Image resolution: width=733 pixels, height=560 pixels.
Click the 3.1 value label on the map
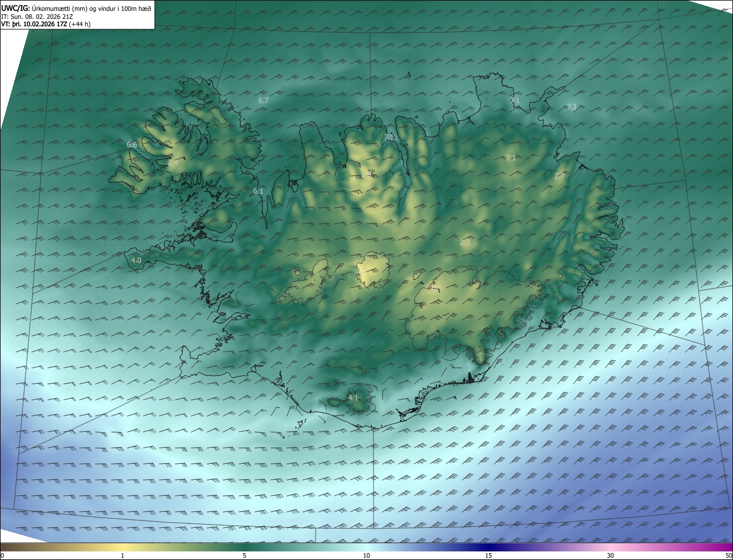511,157
